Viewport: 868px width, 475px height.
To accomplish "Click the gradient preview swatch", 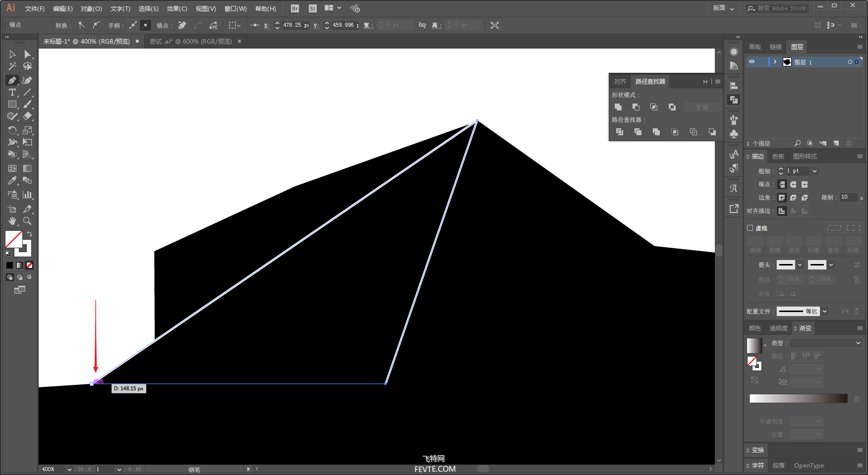I will coord(754,345).
